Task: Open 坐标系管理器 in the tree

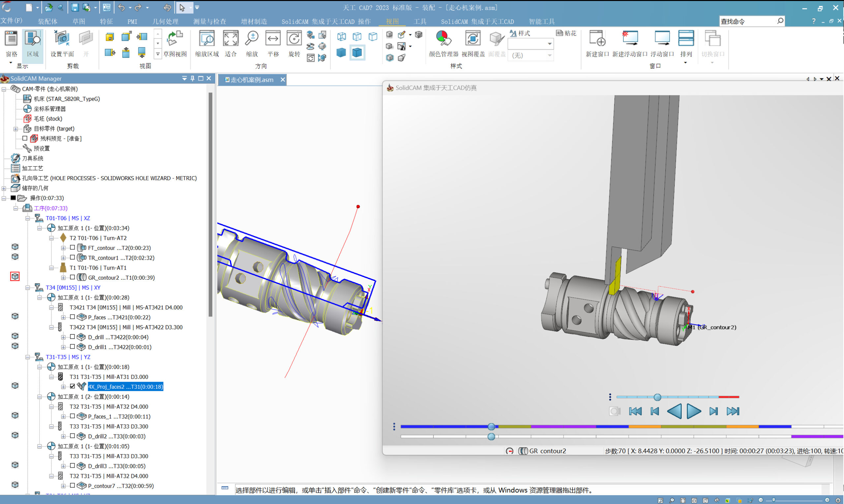Action: coord(50,109)
